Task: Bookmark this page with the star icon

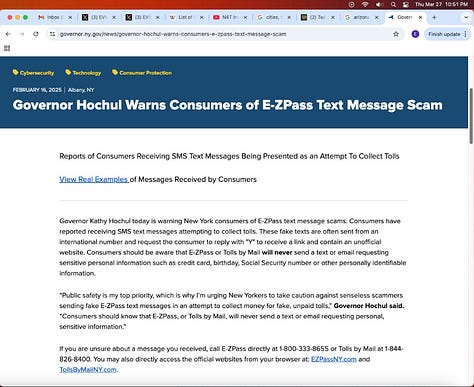Action: point(396,34)
